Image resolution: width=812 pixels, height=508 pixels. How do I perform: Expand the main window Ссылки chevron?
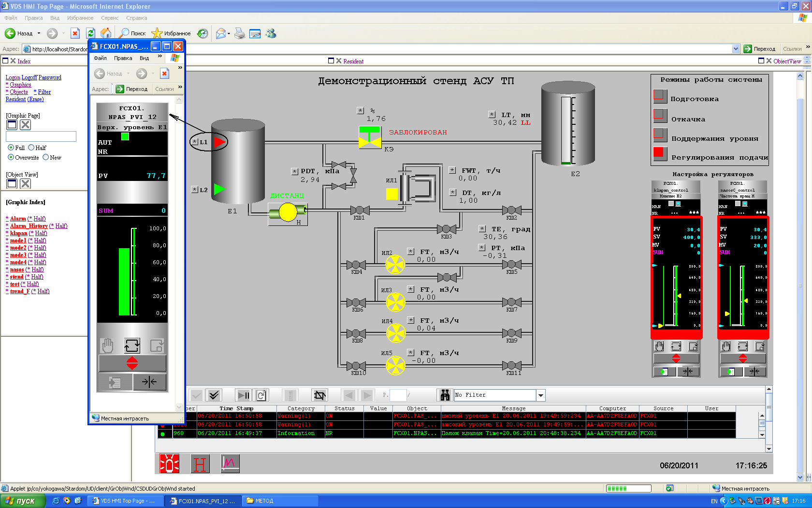[808, 47]
